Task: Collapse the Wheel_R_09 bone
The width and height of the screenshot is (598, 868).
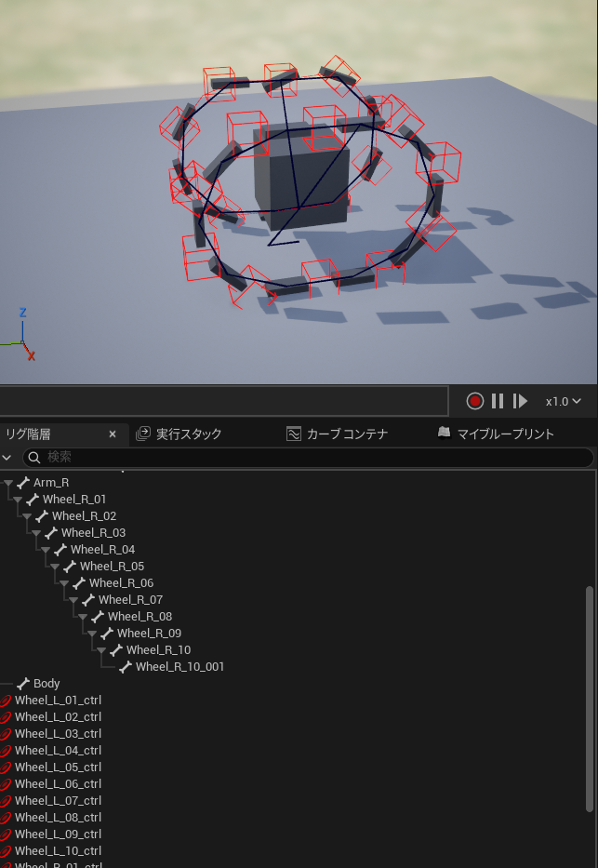Action: point(92,634)
